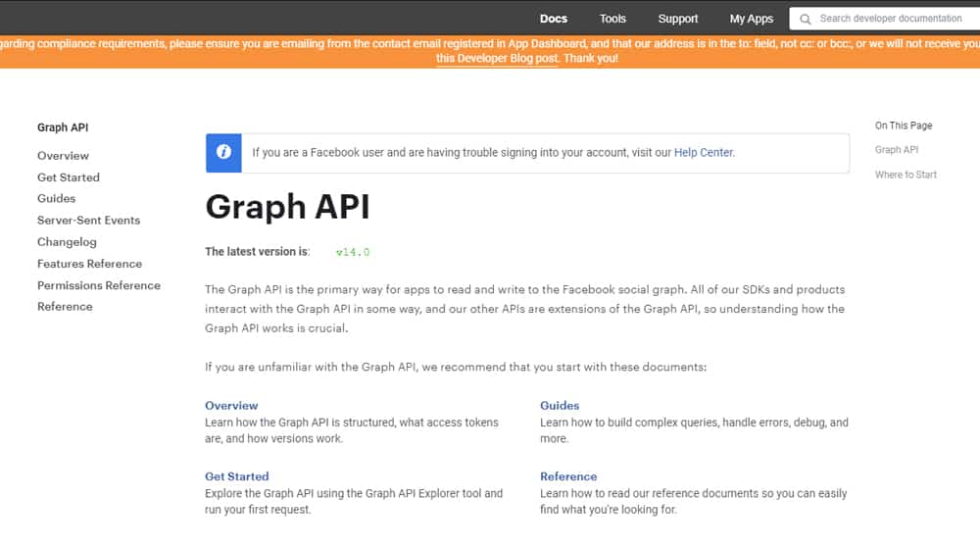Click the search magnifier icon
Screen dimensions: 980x549
tap(805, 19)
